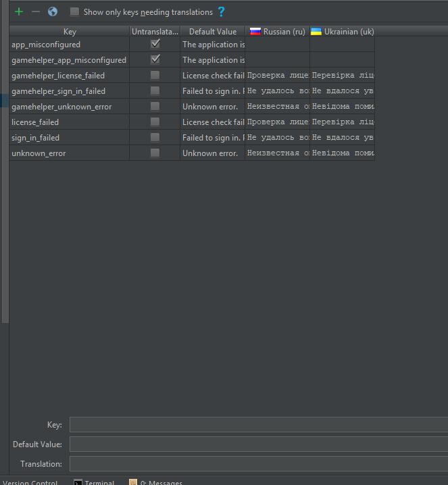Image resolution: width=448 pixels, height=485 pixels.
Task: Select the gamehelper_unknown_error key
Action: point(70,107)
